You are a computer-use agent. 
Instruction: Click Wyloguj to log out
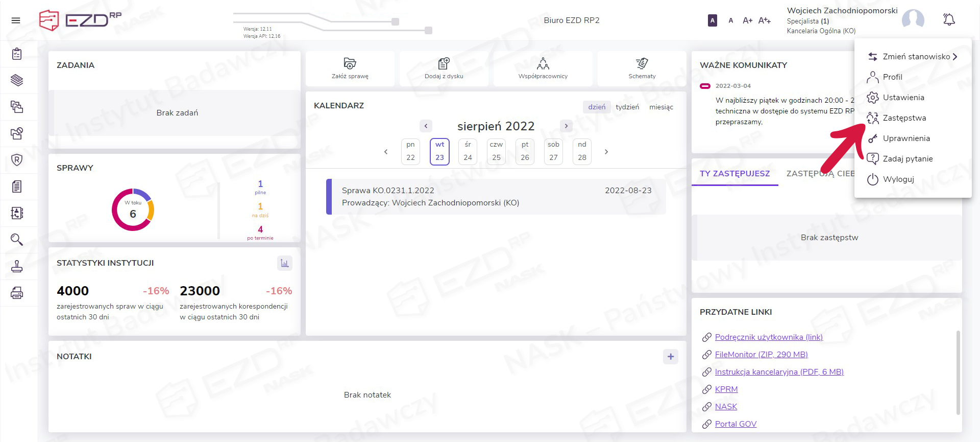[x=898, y=179]
